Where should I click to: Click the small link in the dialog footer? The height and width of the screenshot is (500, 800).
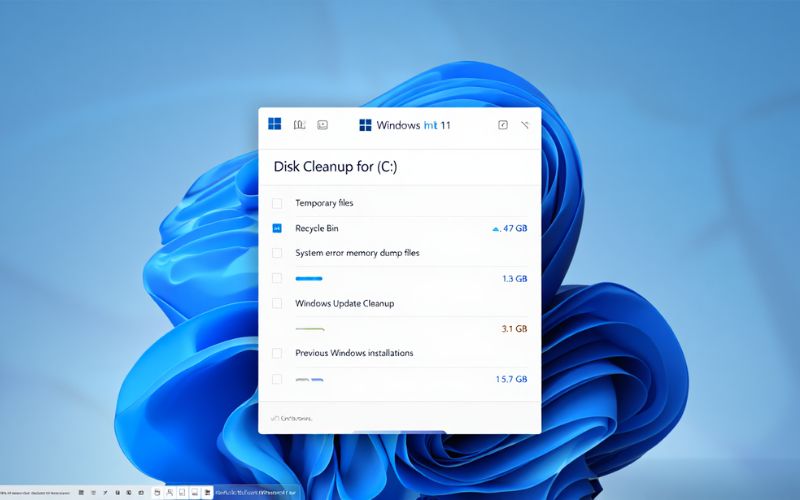pyautogui.click(x=291, y=418)
